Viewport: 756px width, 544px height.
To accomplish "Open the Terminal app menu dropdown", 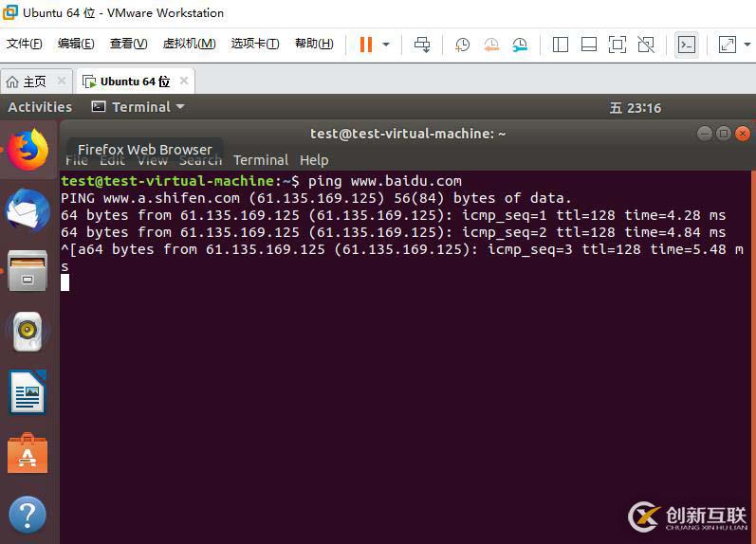I will tap(138, 107).
